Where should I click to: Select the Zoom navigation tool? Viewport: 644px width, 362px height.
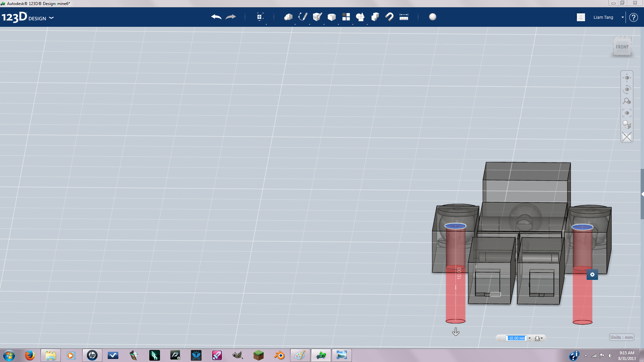pyautogui.click(x=627, y=101)
